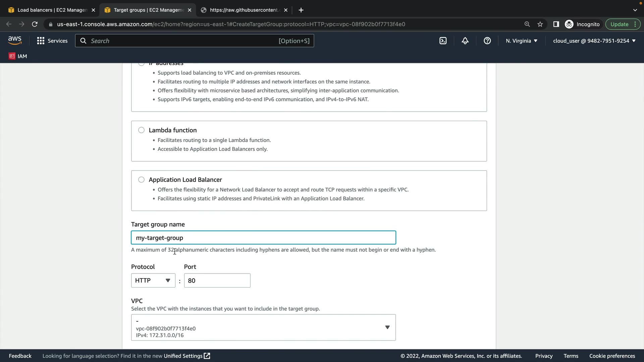Select Lambda function target type
This screenshot has height=362, width=644.
pyautogui.click(x=141, y=130)
